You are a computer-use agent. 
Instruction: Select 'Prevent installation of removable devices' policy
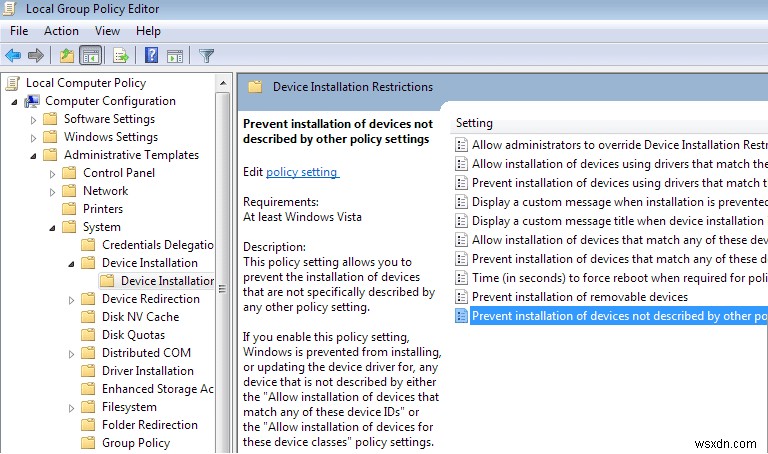click(x=579, y=297)
